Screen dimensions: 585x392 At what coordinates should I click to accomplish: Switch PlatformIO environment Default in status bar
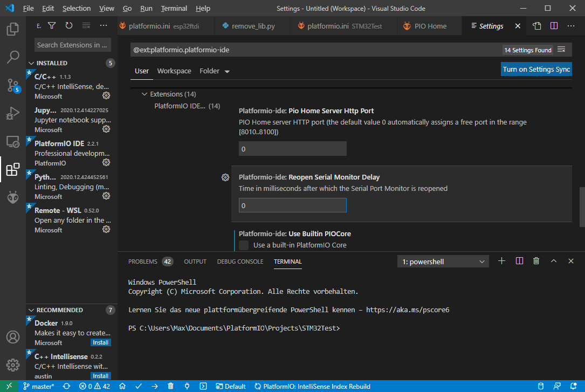pyautogui.click(x=231, y=386)
